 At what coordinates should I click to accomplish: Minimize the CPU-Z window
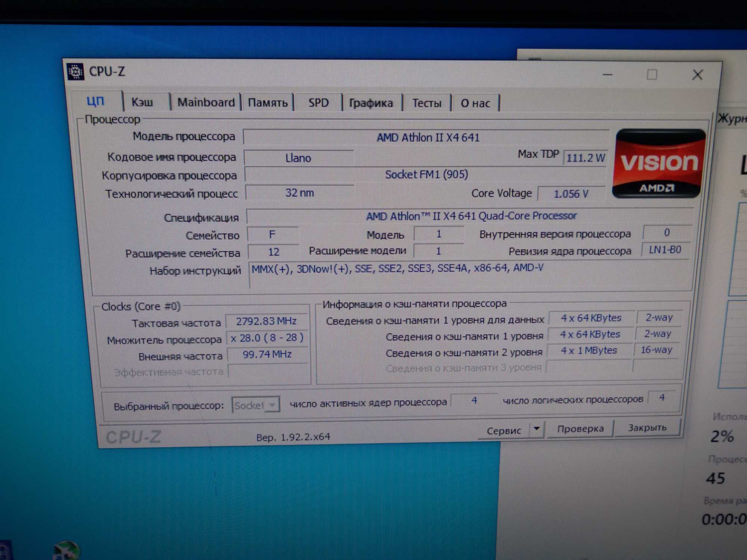click(x=608, y=75)
